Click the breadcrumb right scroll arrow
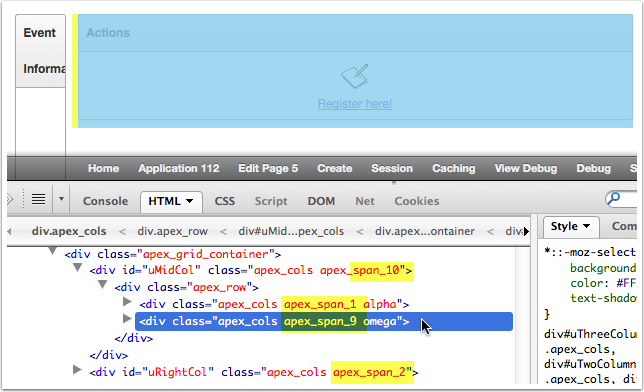 (526, 232)
